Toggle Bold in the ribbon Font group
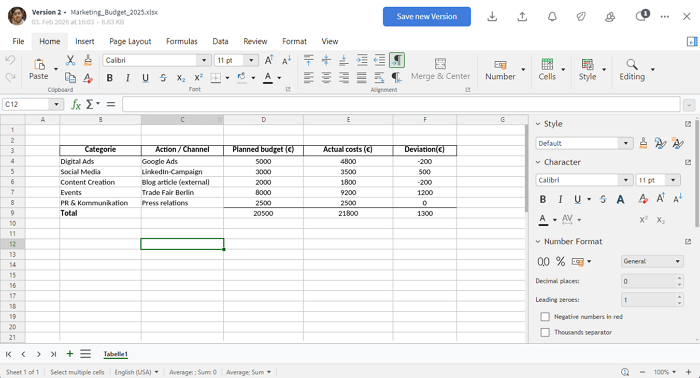 pyautogui.click(x=110, y=78)
